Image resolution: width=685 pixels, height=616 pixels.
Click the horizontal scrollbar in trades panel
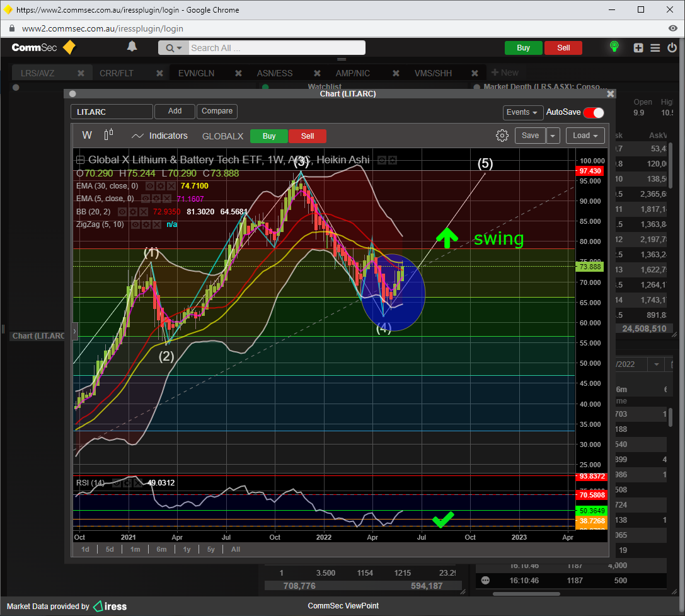526,594
